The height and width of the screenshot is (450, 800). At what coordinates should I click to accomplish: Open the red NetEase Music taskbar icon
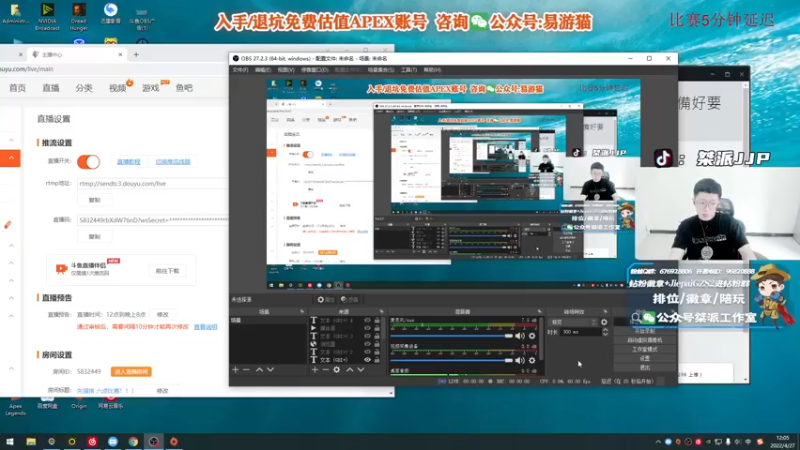[92, 441]
